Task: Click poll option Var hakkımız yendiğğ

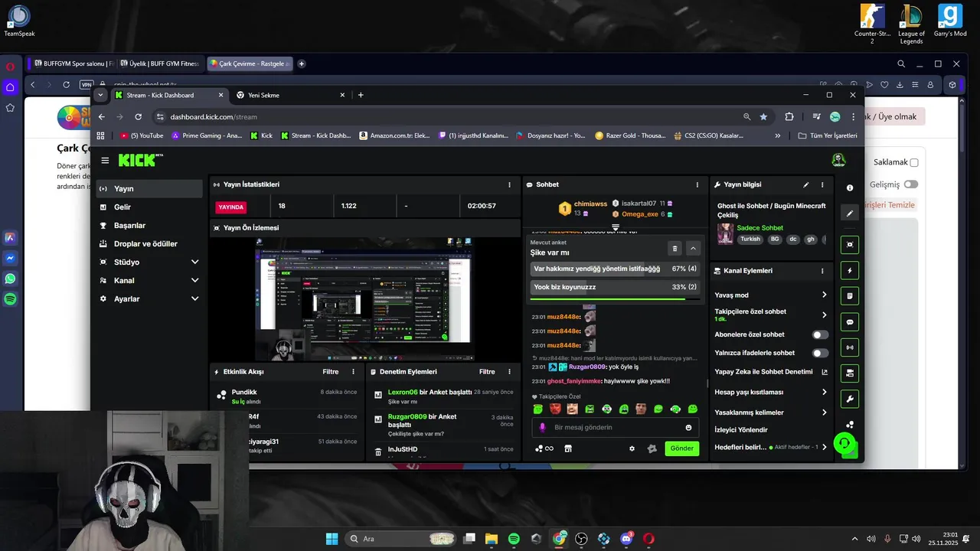Action: point(615,269)
